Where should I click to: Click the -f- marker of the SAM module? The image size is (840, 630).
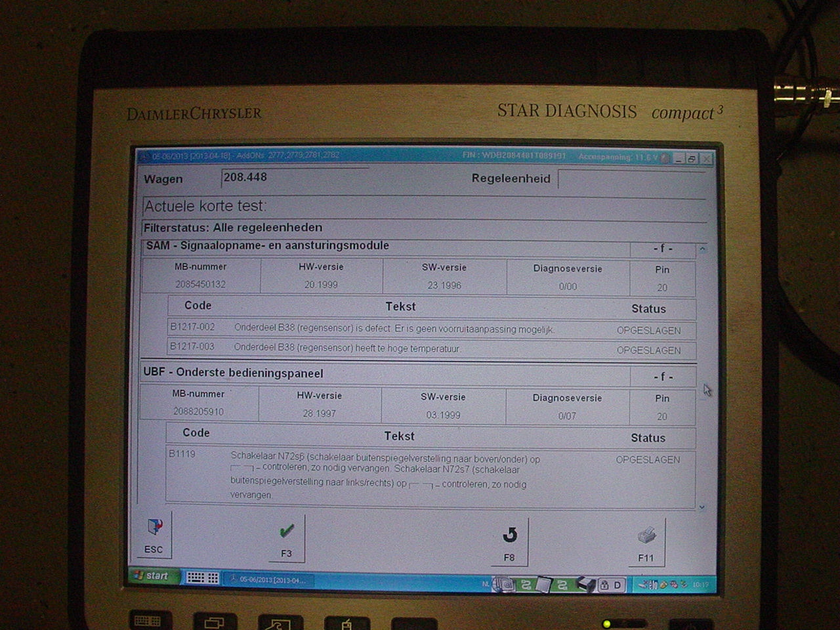(x=663, y=249)
